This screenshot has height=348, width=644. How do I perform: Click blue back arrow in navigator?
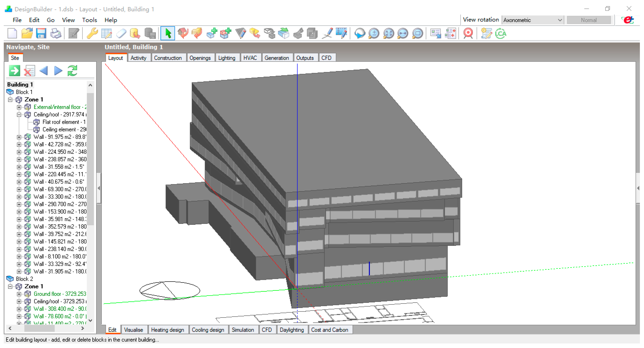coord(44,71)
